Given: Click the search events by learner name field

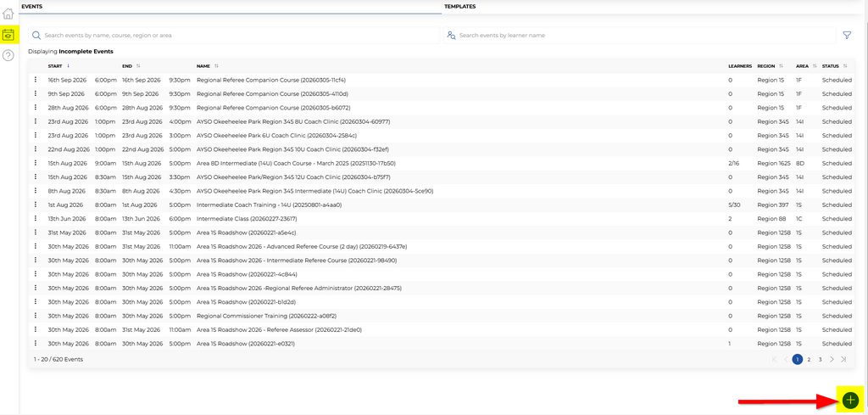Looking at the screenshot, I should pos(644,36).
